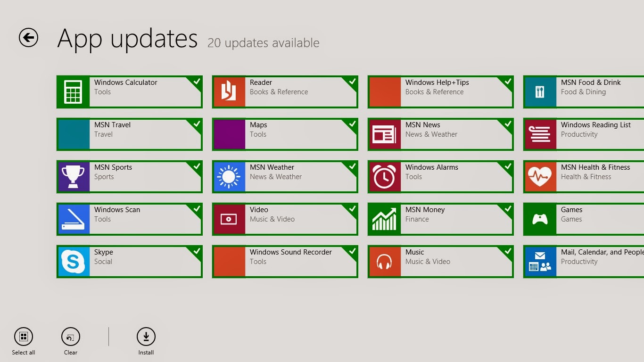Image resolution: width=644 pixels, height=362 pixels.
Task: Click the Reader app icon
Action: pos(229,92)
